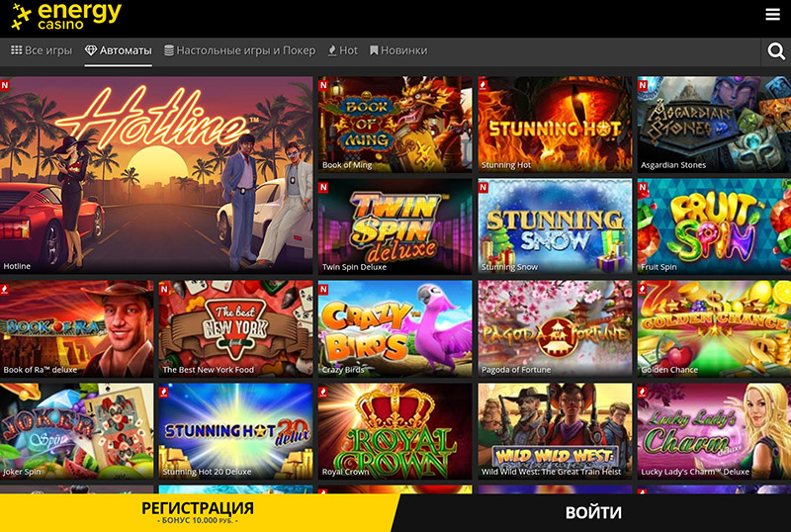Switch to the Все игры tab

tap(47, 50)
